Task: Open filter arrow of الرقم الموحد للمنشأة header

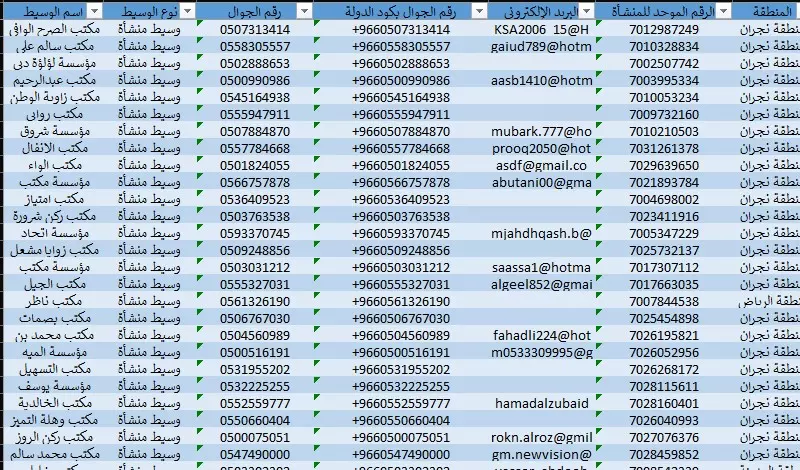Action: point(723,11)
